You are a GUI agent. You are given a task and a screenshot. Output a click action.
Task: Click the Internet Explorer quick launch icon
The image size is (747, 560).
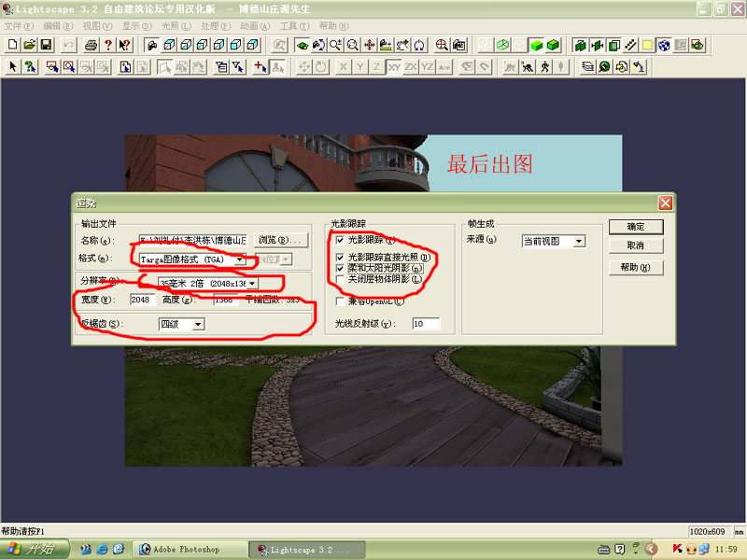pos(102,549)
